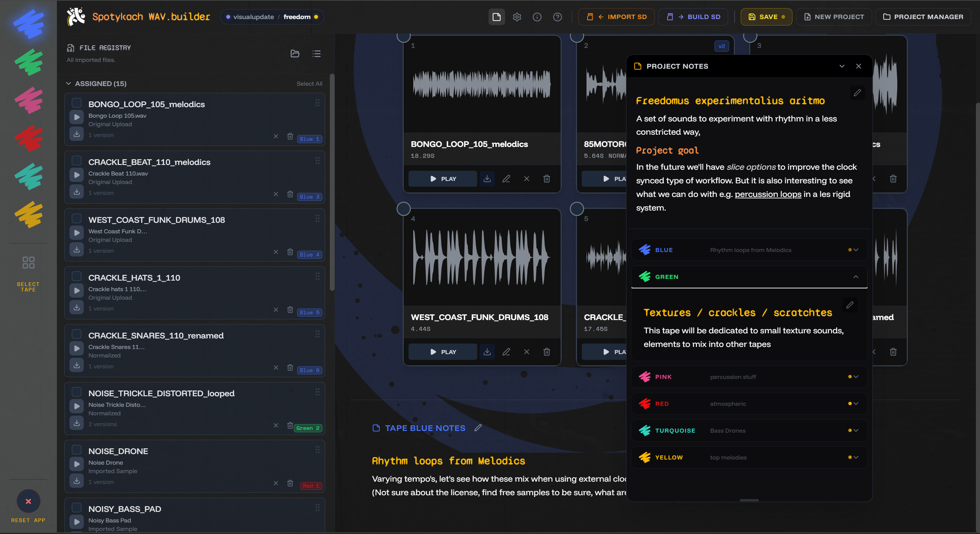
Task: Click the Build SD button
Action: [x=693, y=17]
